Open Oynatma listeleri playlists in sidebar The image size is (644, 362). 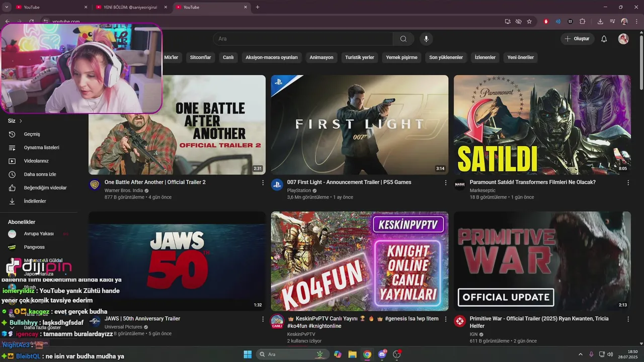(x=43, y=148)
